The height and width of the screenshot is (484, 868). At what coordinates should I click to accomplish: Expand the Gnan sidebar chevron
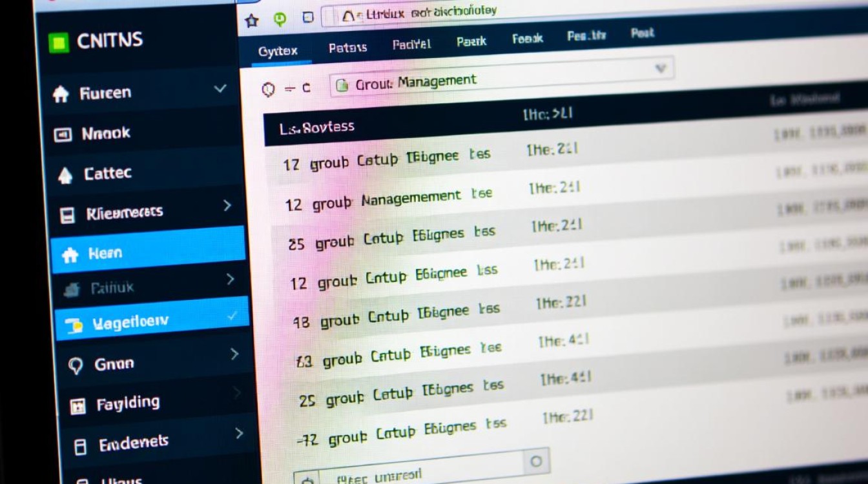click(234, 354)
